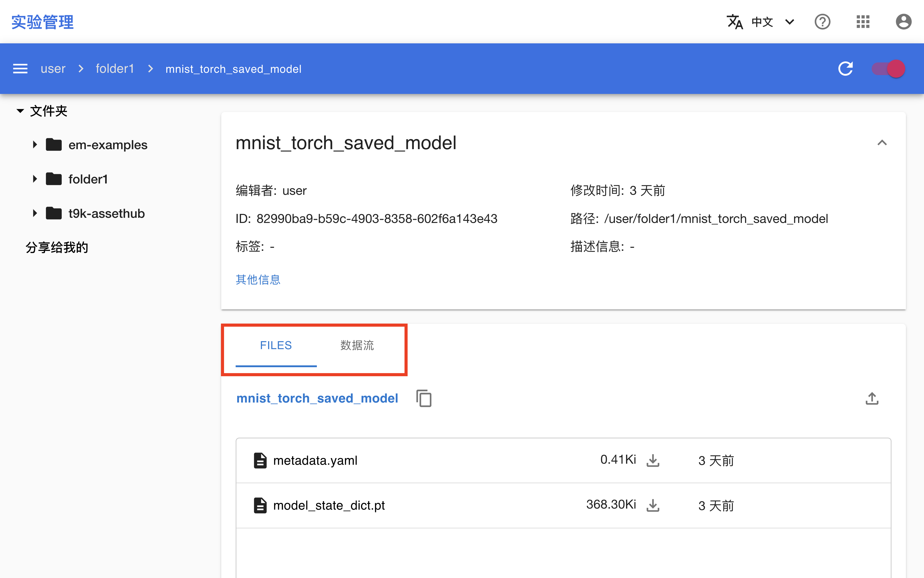
Task: Open the hamburger menu in blue bar
Action: point(20,69)
